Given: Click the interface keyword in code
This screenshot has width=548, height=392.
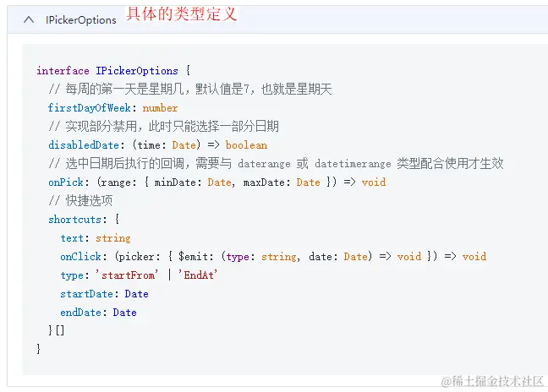Looking at the screenshot, I should (x=63, y=71).
